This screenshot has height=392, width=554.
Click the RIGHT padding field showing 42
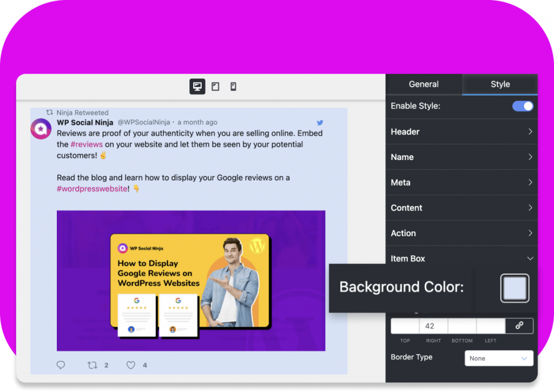tap(433, 326)
